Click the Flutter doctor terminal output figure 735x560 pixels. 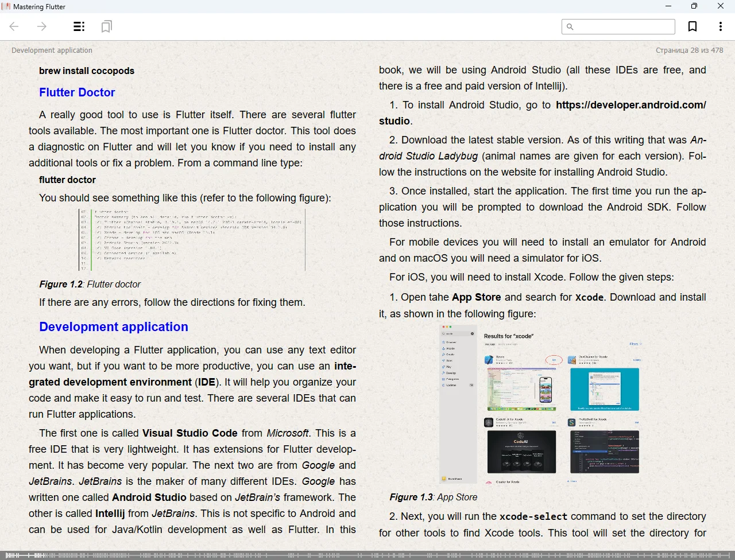pos(192,239)
